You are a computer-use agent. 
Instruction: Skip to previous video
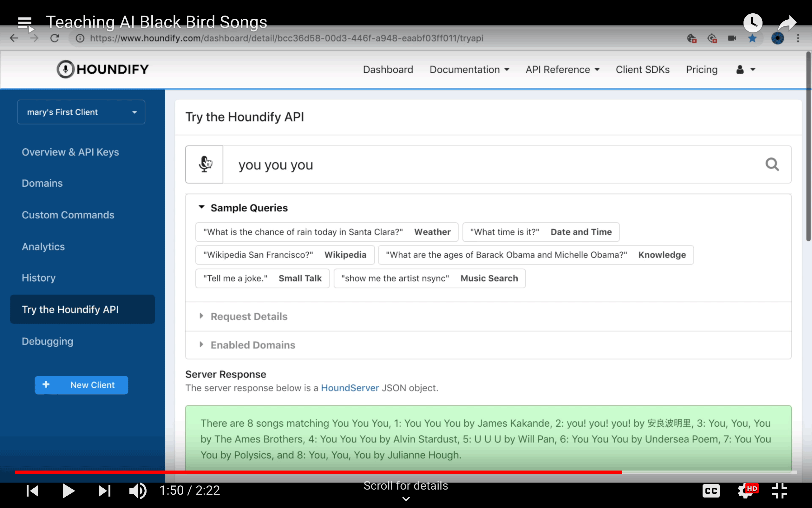[33, 491]
